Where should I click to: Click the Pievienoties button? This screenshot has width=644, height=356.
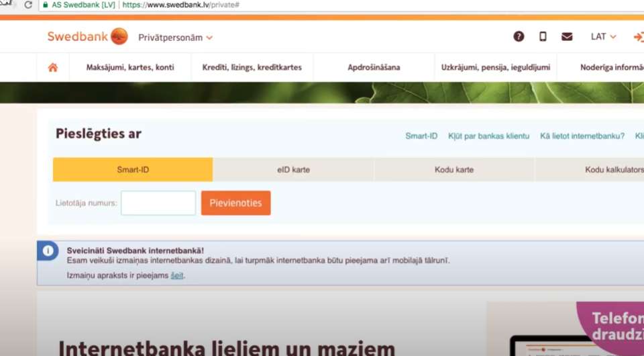(235, 203)
